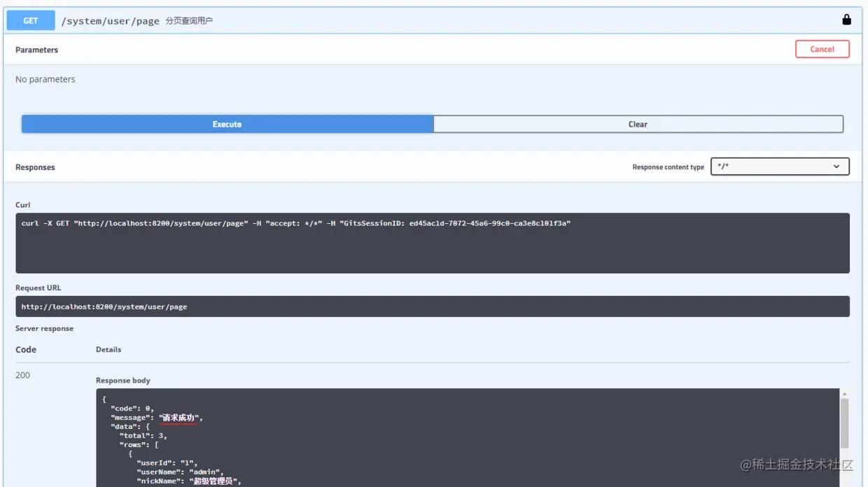Click the /system/user/page path text
868x487 pixels.
point(111,21)
